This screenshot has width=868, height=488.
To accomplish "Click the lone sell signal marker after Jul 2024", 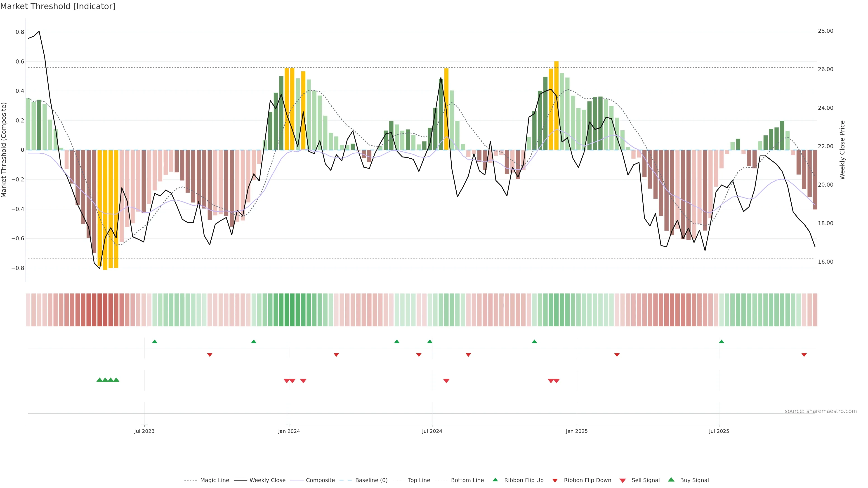I will point(446,381).
